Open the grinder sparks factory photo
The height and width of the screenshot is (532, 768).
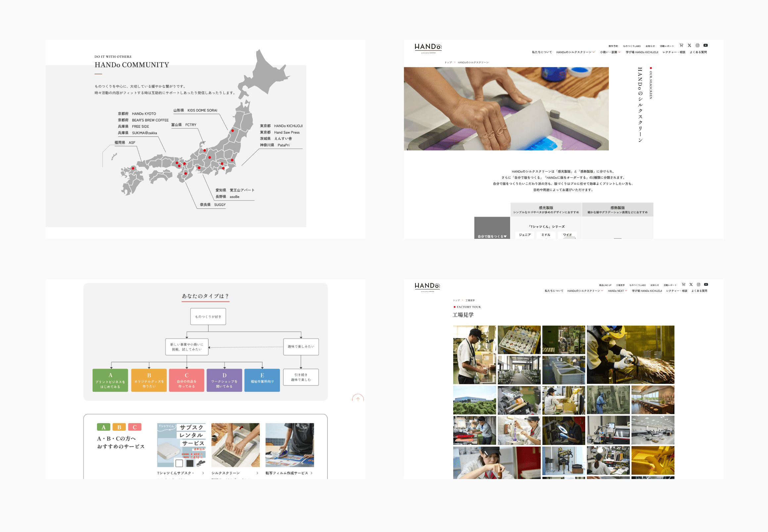(x=630, y=354)
